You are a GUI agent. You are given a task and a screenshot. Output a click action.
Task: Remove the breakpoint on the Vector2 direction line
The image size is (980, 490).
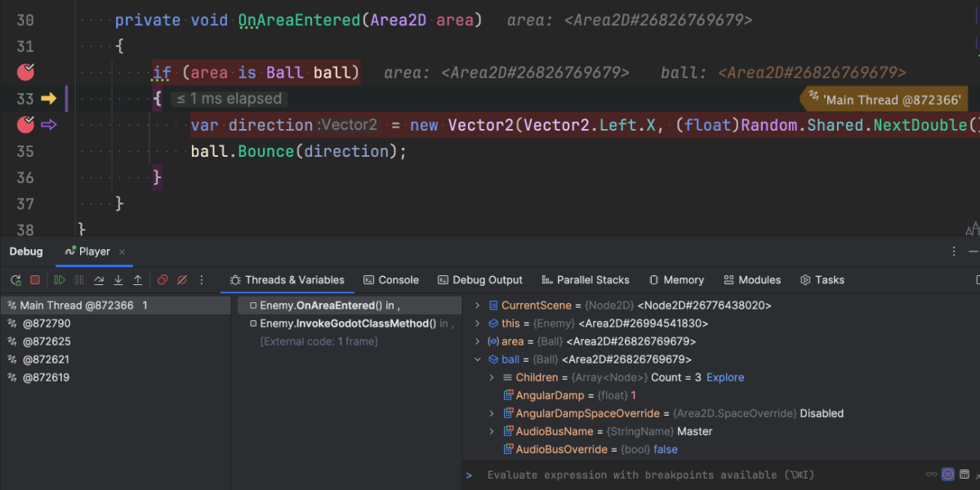pos(25,125)
